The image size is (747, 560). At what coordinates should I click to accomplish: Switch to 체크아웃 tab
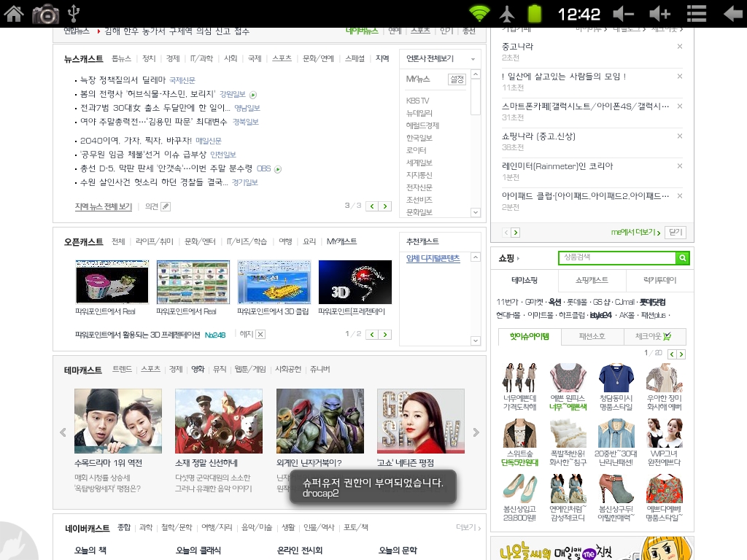point(654,336)
